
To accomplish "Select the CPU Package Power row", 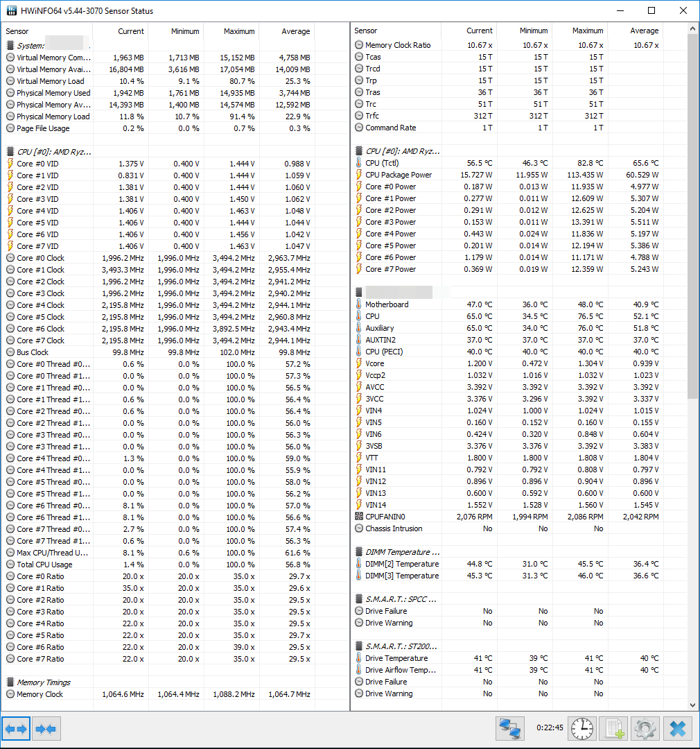I will pos(507,175).
